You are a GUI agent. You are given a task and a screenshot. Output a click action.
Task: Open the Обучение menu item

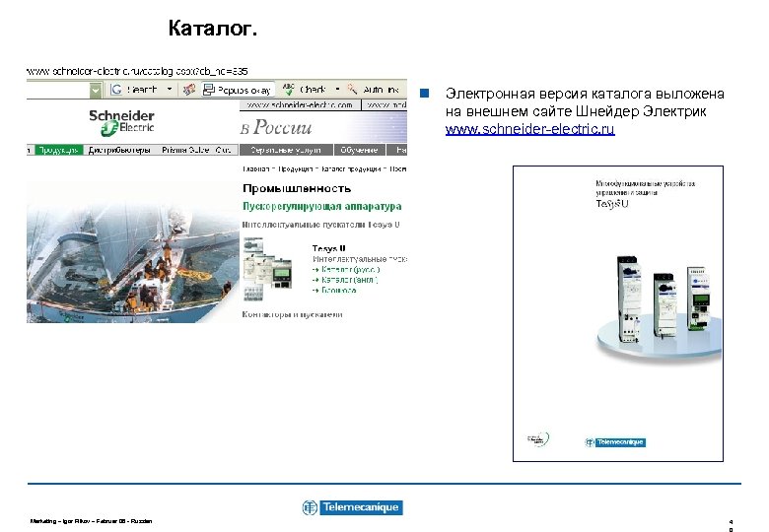pos(359,150)
